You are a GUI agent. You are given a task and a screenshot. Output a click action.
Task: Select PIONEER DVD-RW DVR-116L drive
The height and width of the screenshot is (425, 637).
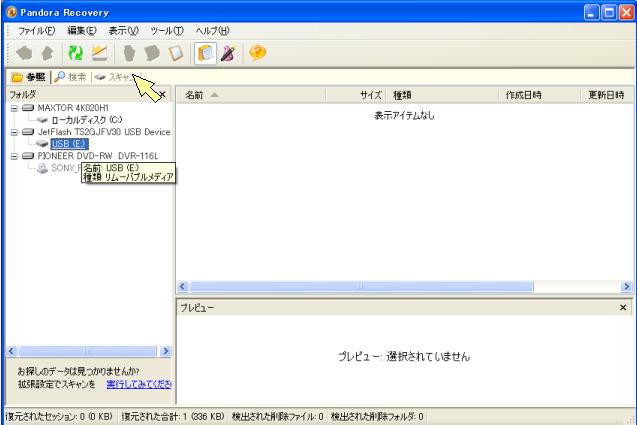coord(98,156)
